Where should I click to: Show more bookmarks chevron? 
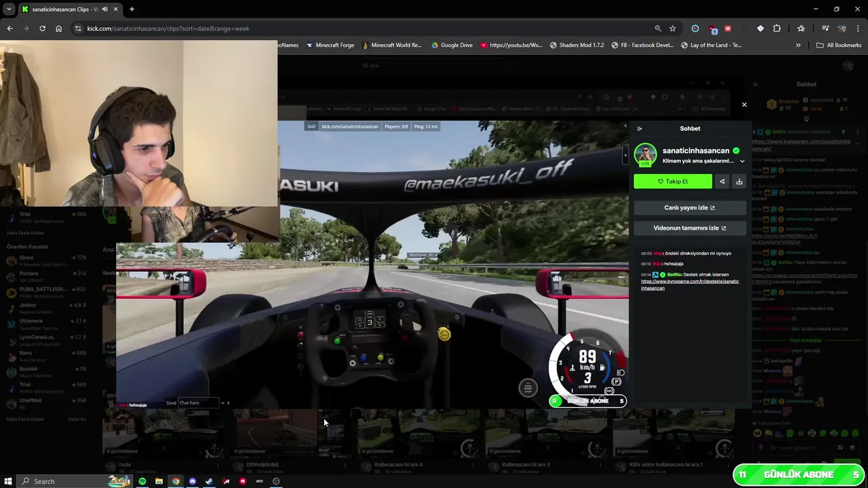[x=798, y=45]
